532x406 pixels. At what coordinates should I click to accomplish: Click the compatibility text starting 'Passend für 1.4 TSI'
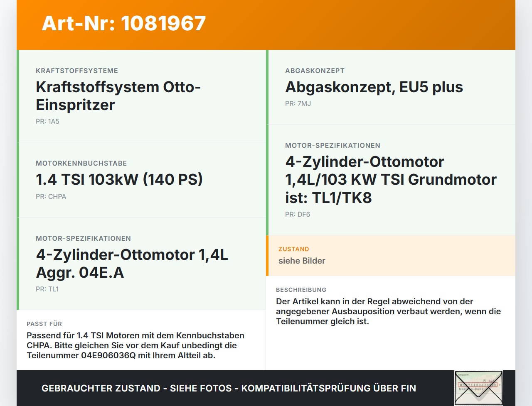click(x=135, y=345)
